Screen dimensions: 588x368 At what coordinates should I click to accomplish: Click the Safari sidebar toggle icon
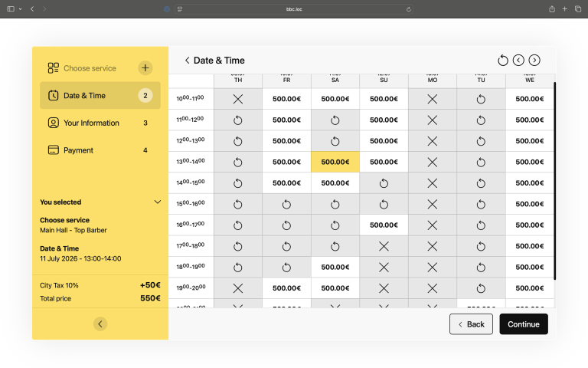[x=11, y=9]
